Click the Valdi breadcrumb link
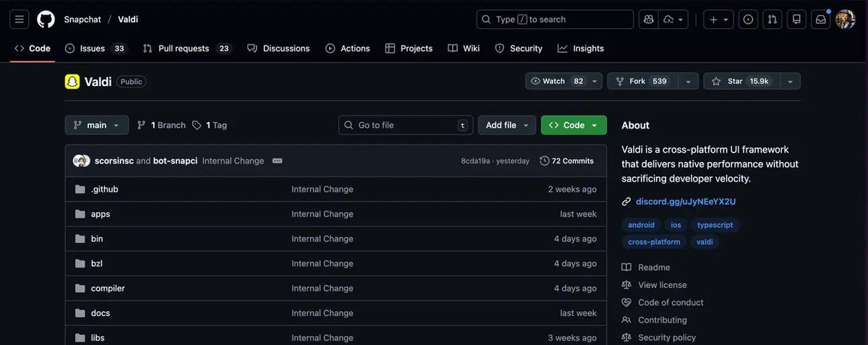The image size is (868, 345). [x=128, y=20]
